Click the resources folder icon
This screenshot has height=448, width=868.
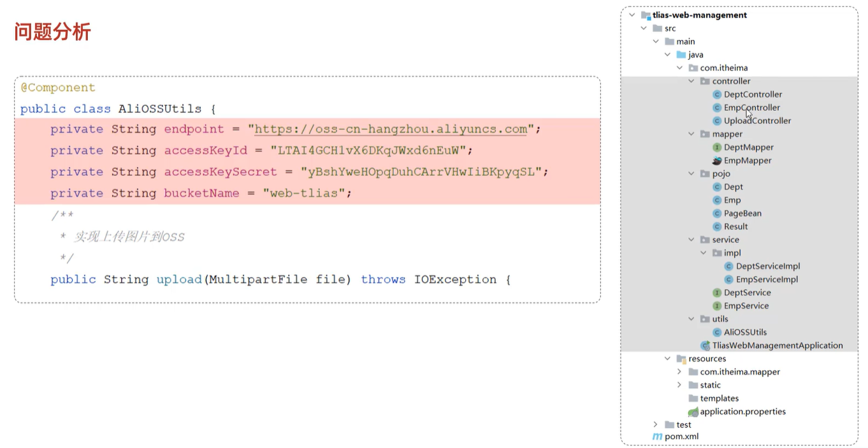[x=681, y=359]
